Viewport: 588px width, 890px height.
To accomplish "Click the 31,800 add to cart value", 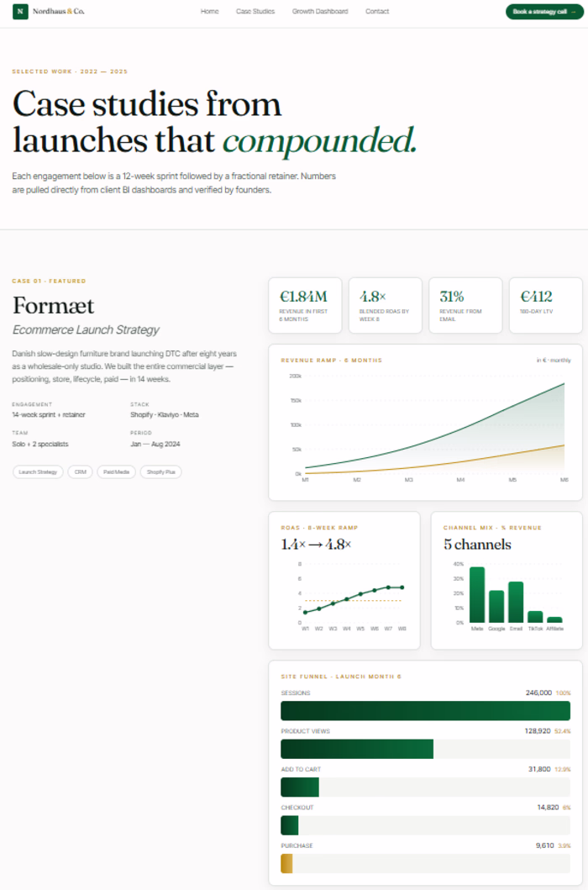I will click(539, 769).
